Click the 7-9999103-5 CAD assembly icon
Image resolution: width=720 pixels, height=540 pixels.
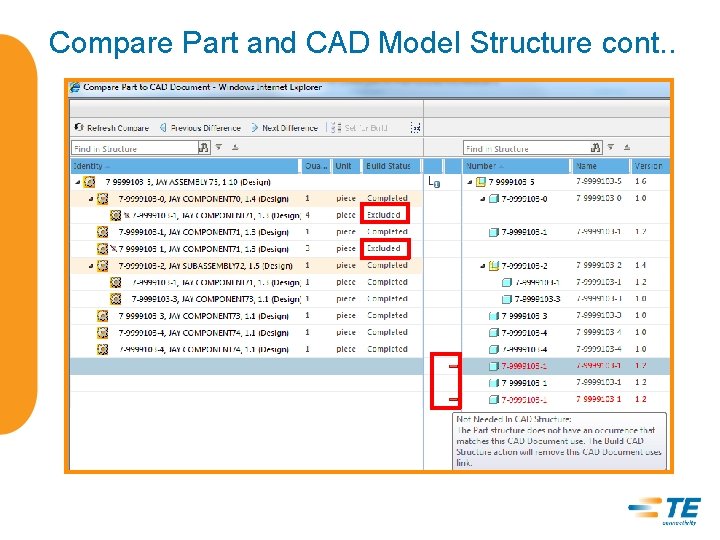pyautogui.click(x=480, y=182)
